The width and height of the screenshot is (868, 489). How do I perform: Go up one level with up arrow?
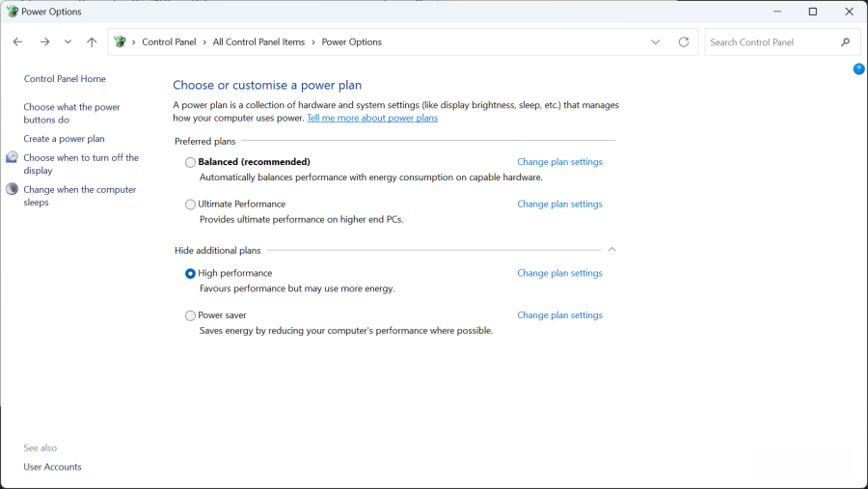(x=92, y=42)
